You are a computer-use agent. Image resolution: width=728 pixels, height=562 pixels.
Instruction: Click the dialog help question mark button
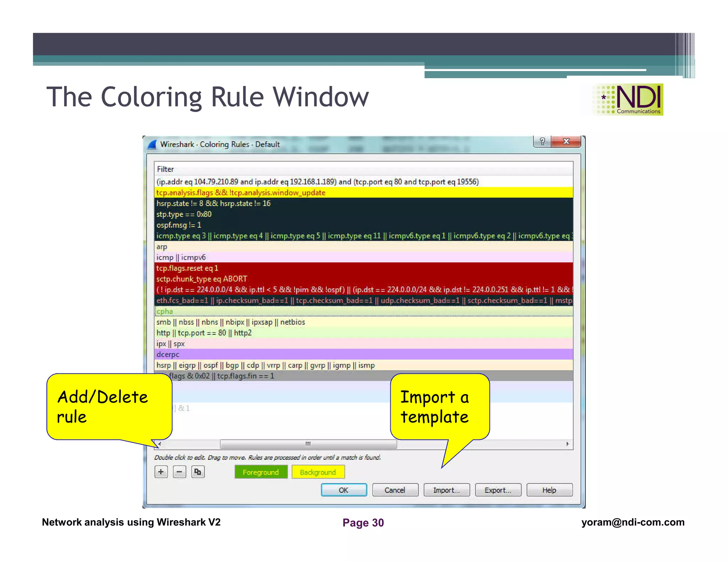coord(542,141)
